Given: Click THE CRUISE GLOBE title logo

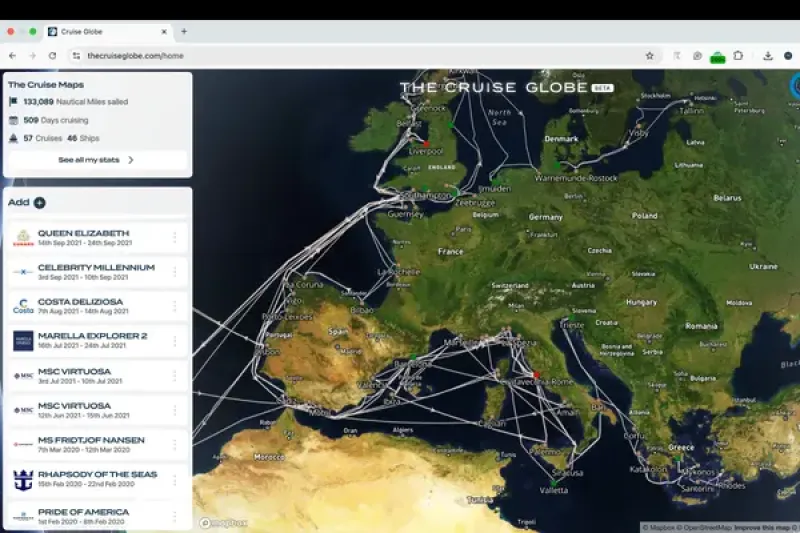Looking at the screenshot, I should [x=493, y=87].
